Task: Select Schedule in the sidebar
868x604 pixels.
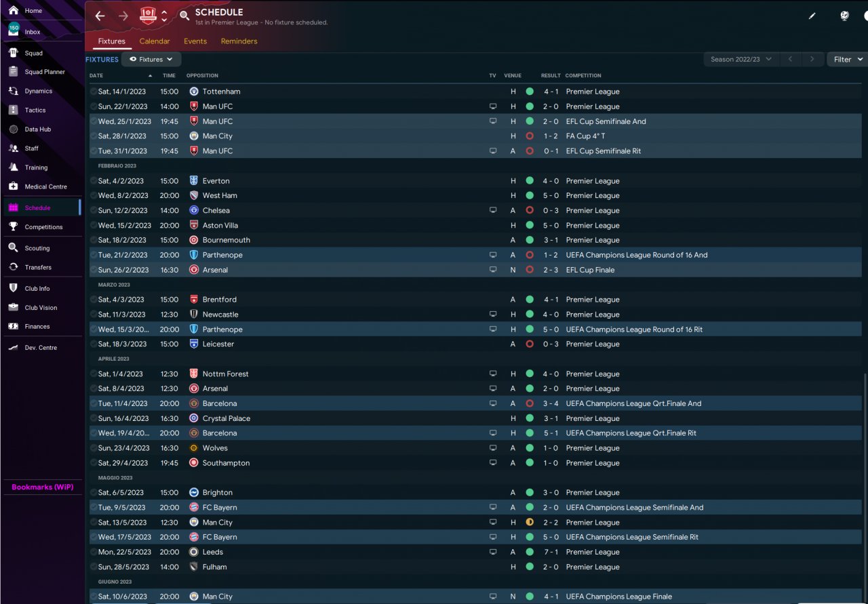Action: point(41,208)
